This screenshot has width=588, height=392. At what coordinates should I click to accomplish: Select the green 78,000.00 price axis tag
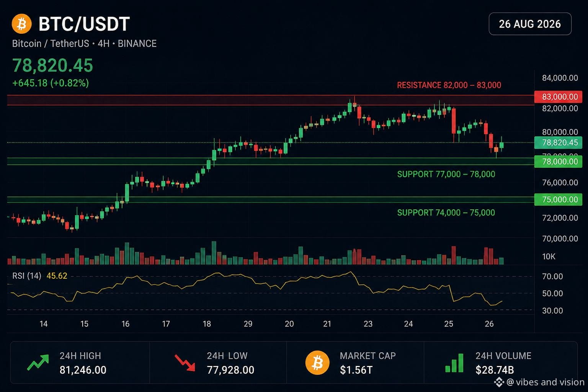click(558, 162)
